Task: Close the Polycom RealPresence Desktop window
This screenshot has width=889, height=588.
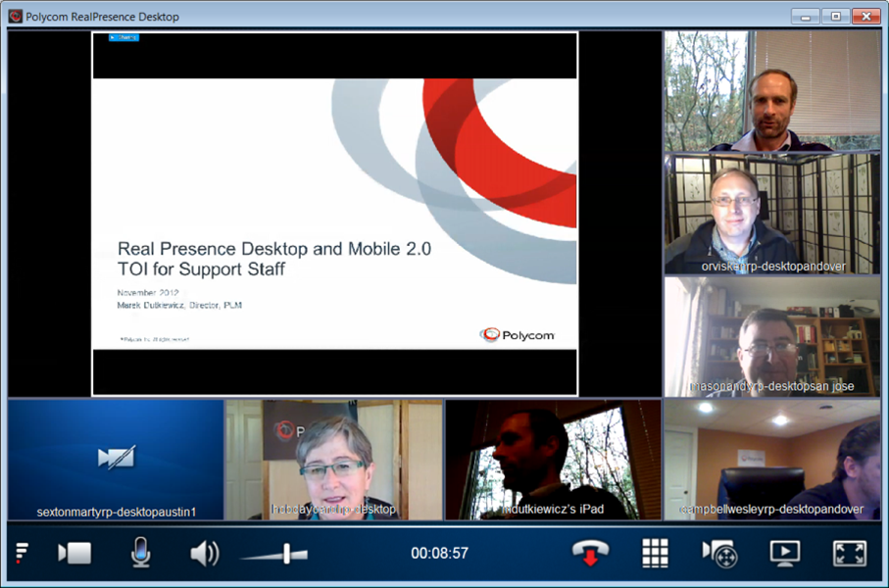Action: pyautogui.click(x=865, y=17)
